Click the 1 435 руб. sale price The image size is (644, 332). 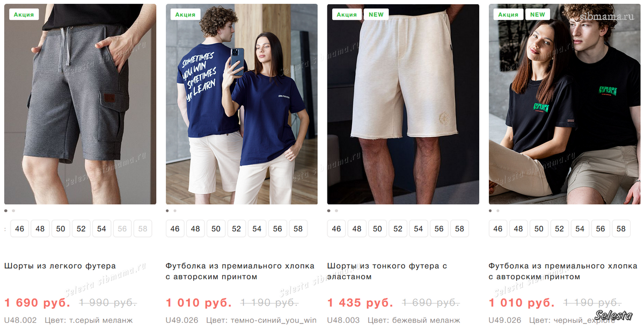pyautogui.click(x=360, y=302)
